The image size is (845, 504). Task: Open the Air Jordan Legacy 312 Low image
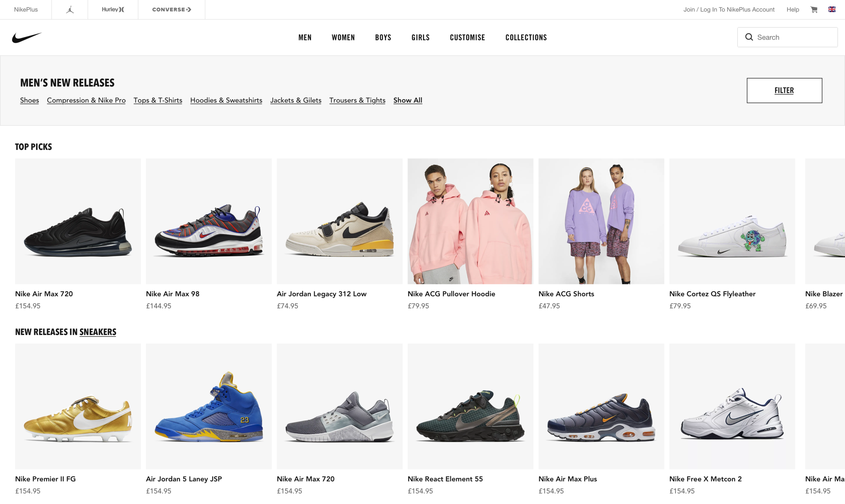click(x=339, y=221)
